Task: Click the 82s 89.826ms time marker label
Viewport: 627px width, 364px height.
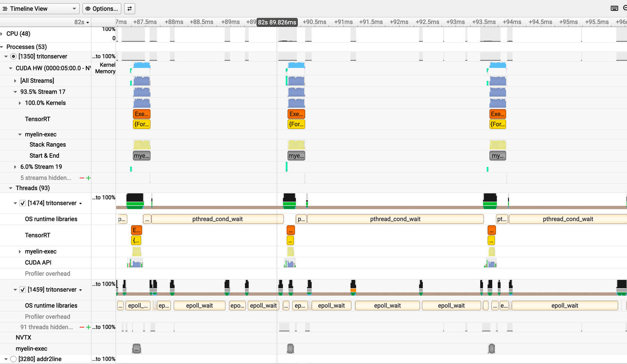Action: coord(277,22)
